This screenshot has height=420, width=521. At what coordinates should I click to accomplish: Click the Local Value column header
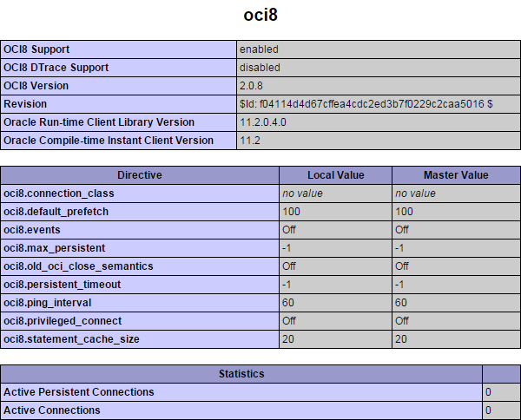(x=335, y=175)
